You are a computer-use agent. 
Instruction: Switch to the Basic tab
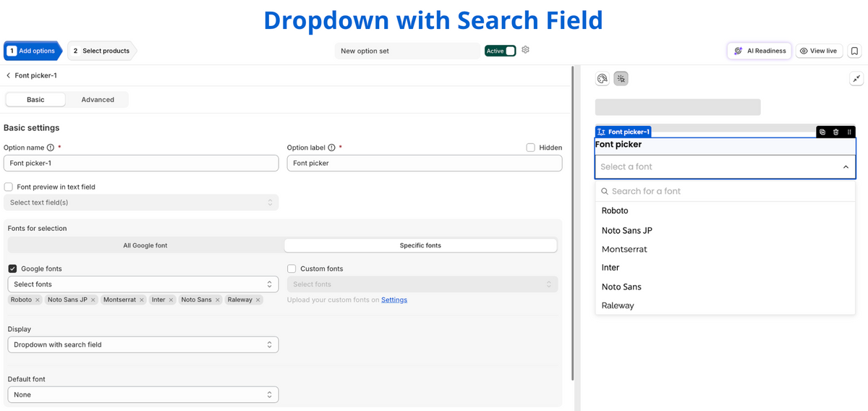35,100
